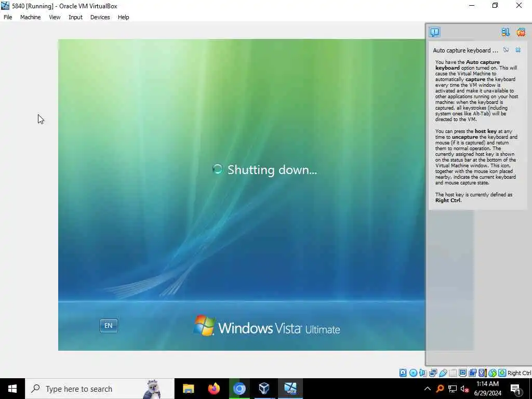Image resolution: width=532 pixels, height=399 pixels.
Task: Click the taskbar search box
Action: point(99,389)
